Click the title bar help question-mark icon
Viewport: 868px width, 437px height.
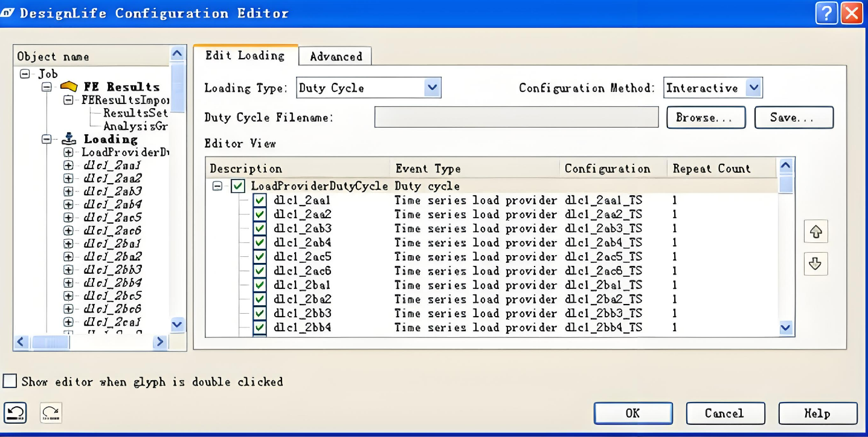tap(826, 13)
